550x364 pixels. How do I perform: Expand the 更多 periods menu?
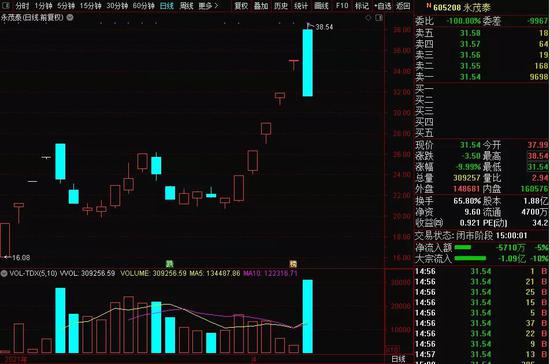[208, 6]
